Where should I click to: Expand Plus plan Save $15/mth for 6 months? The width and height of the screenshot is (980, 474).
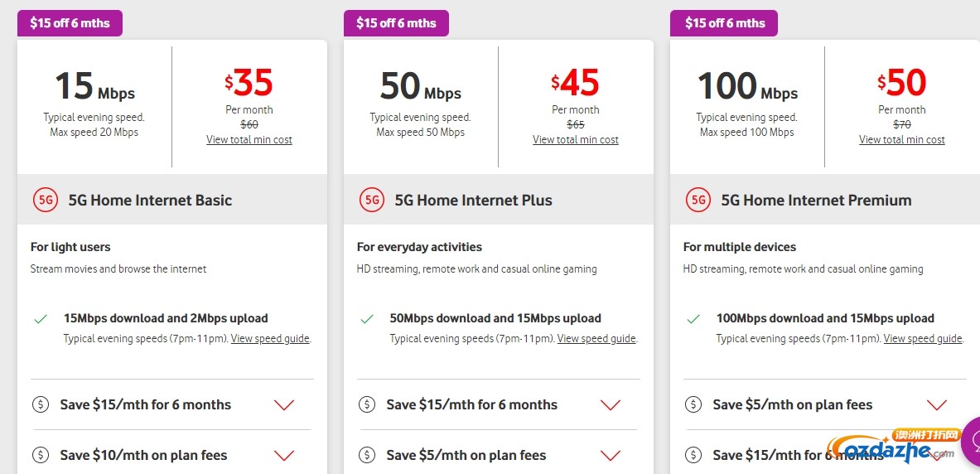click(x=610, y=405)
